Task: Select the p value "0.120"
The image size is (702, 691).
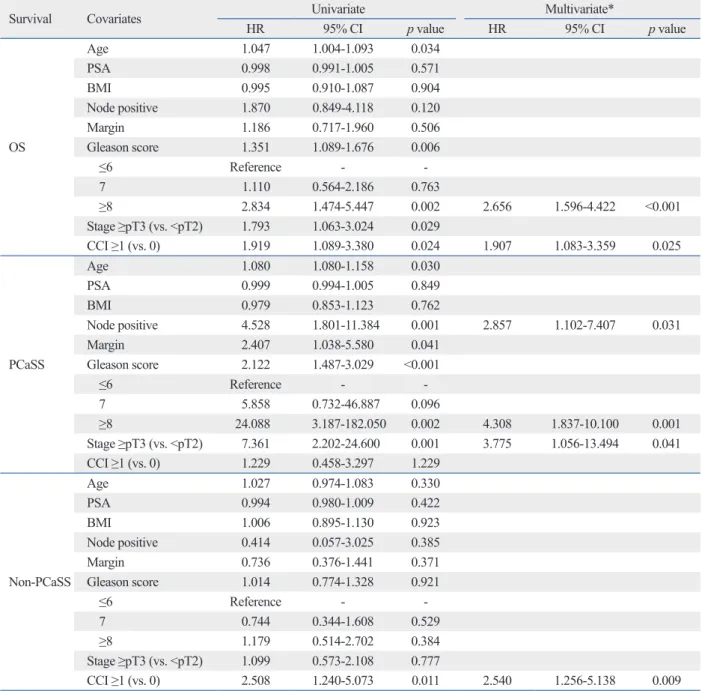Action: click(425, 108)
